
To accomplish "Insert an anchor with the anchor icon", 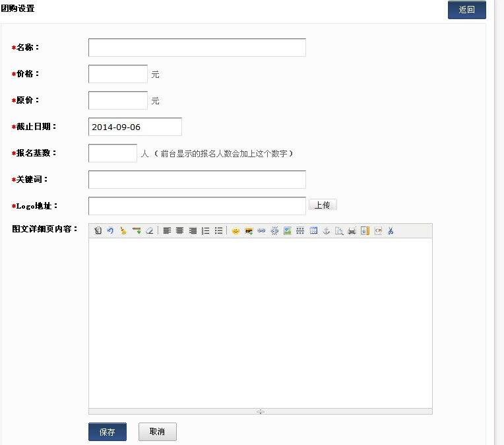I will tap(326, 231).
